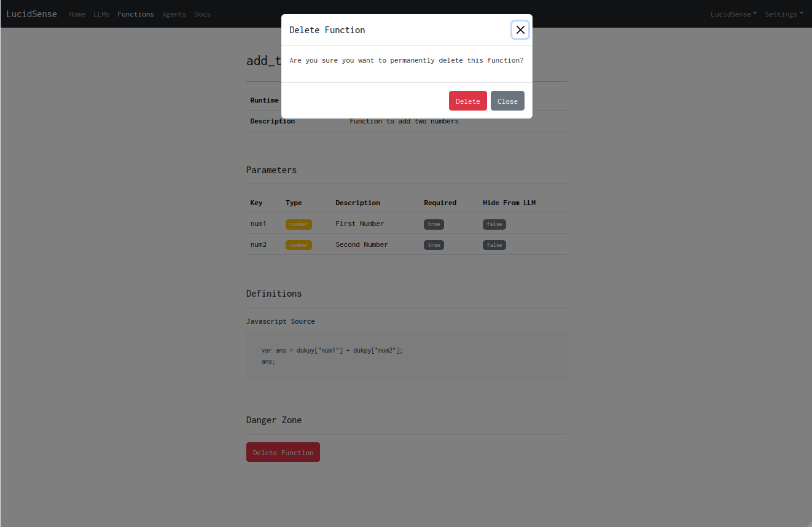Click the Hide From LLM false badge for num2
Screen dimensions: 812x527
494,245
